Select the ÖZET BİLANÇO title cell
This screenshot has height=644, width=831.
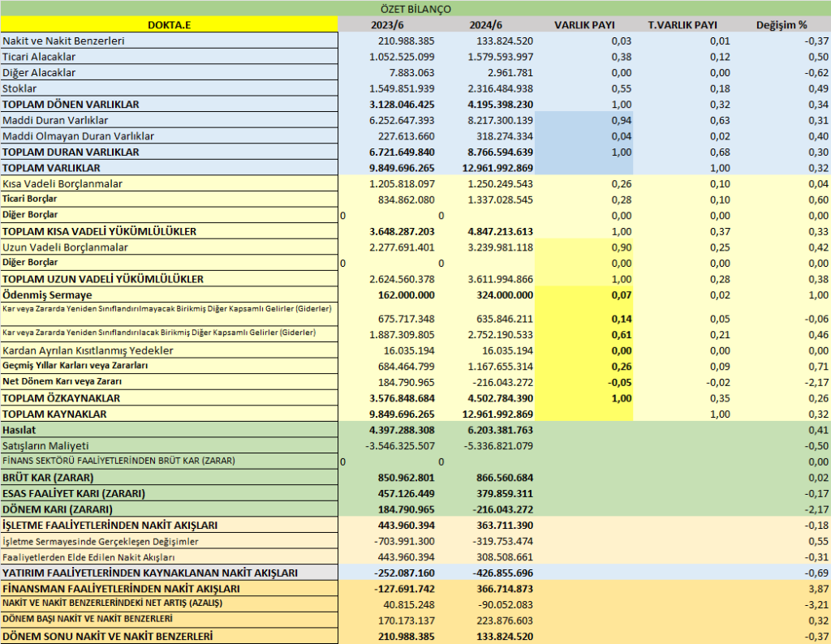tap(415, 9)
